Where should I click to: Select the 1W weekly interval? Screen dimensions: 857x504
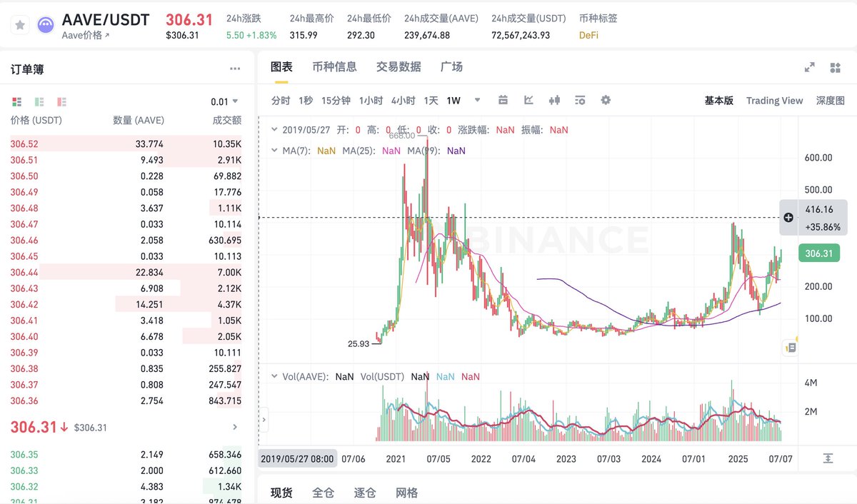(x=453, y=101)
